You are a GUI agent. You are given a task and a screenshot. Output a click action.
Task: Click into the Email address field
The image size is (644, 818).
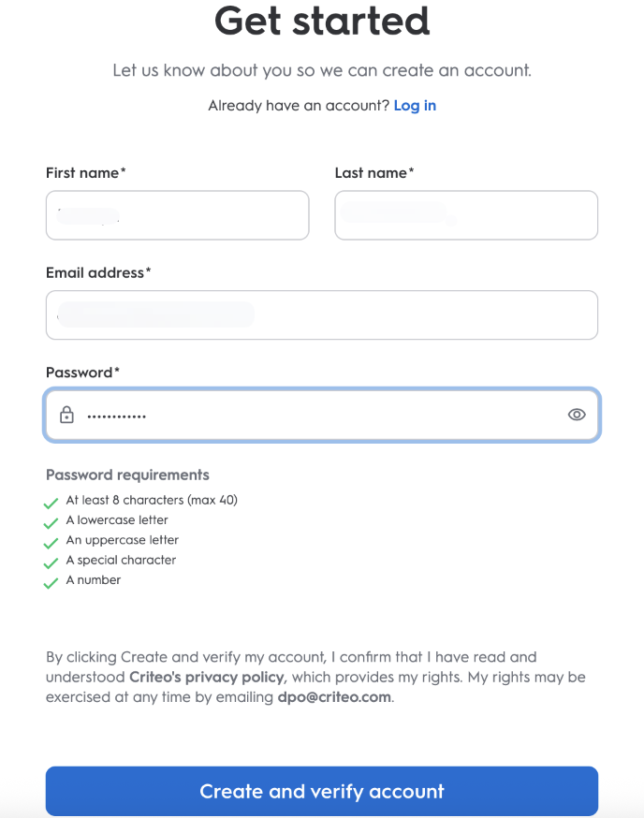[321, 315]
